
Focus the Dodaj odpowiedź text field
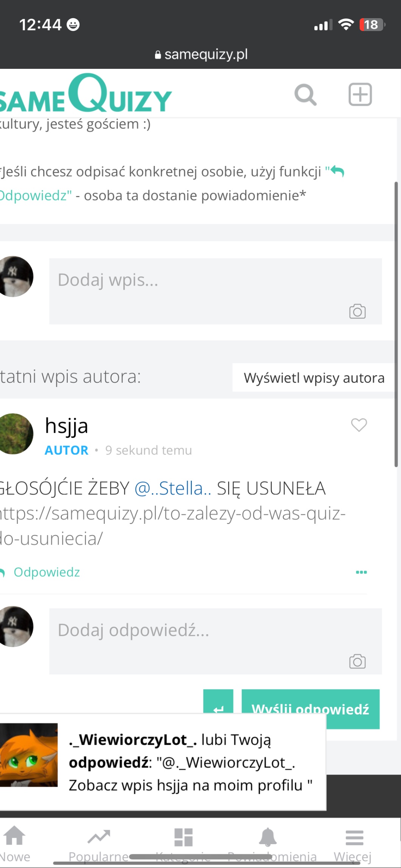pyautogui.click(x=215, y=641)
